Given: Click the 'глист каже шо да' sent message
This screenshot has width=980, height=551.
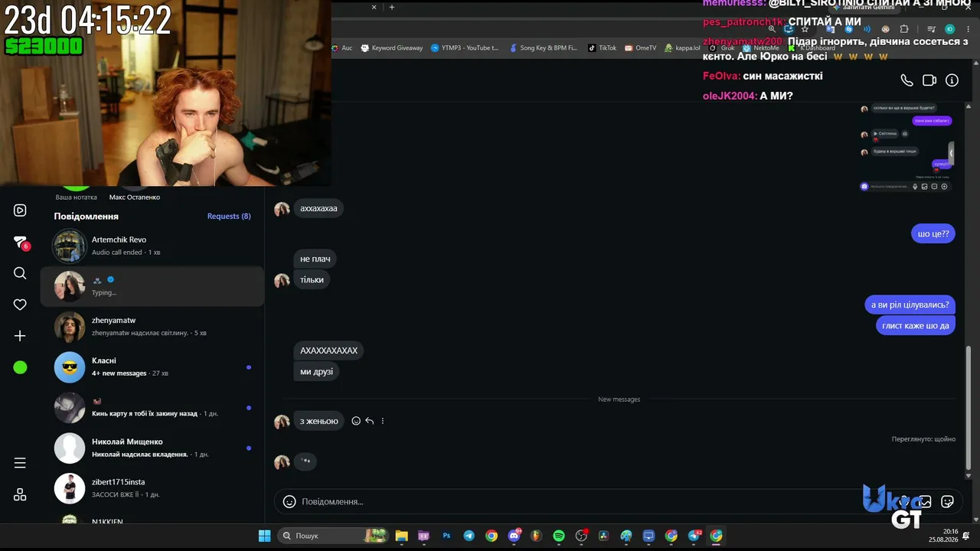Looking at the screenshot, I should 916,325.
